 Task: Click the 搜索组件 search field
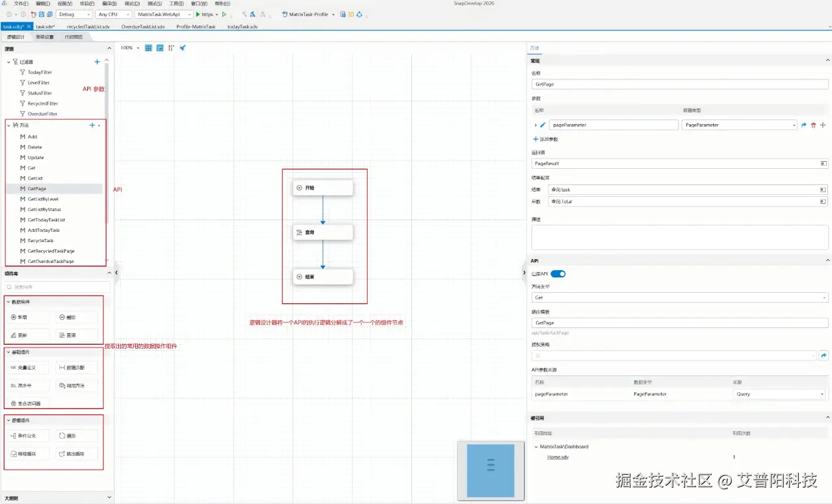point(57,287)
